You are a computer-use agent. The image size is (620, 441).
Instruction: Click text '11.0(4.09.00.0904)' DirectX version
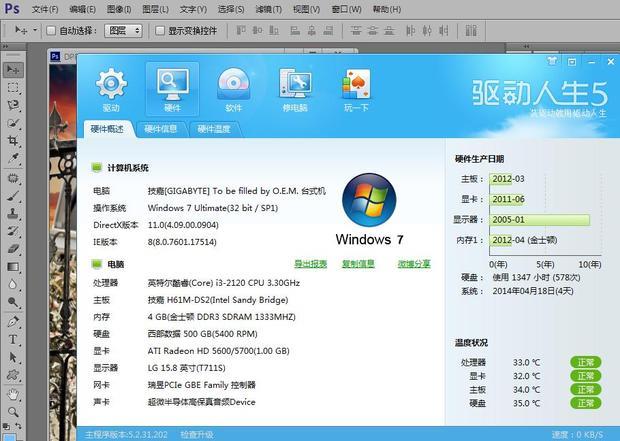point(183,225)
